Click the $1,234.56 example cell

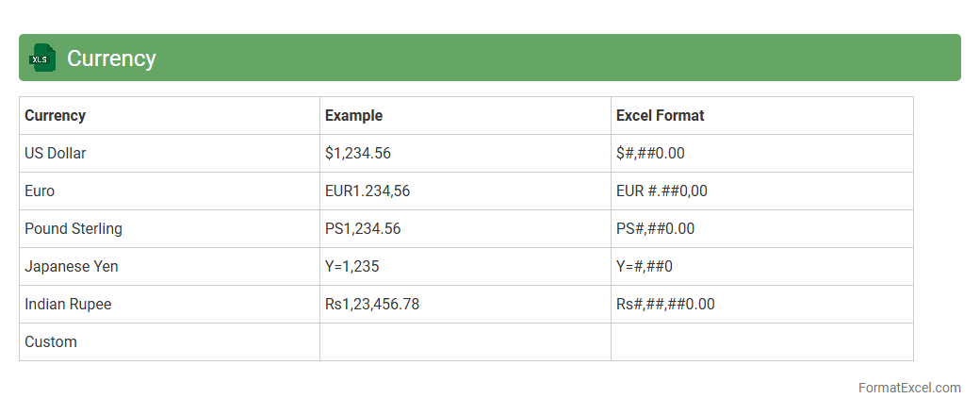[357, 154]
